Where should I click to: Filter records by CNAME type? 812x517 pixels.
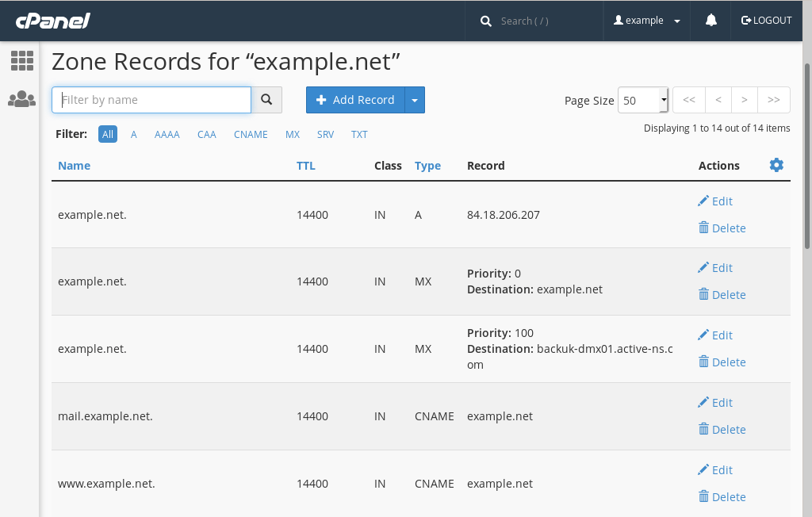pyautogui.click(x=251, y=135)
